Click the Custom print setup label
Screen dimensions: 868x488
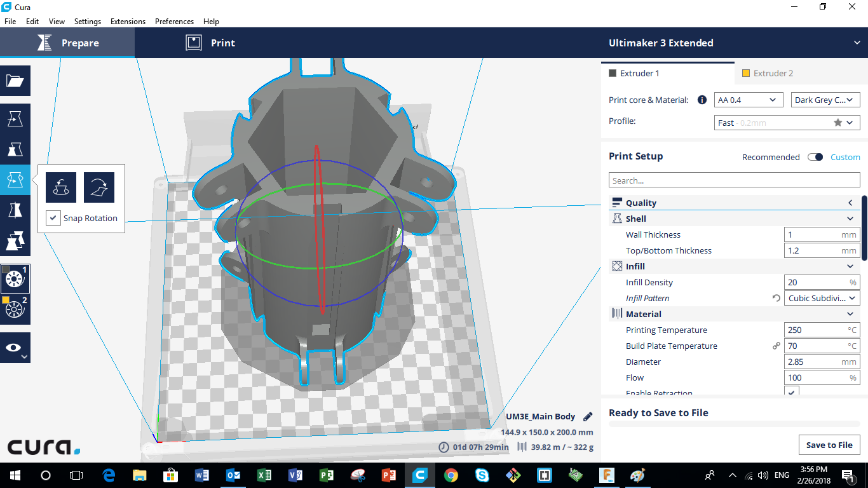(x=845, y=157)
